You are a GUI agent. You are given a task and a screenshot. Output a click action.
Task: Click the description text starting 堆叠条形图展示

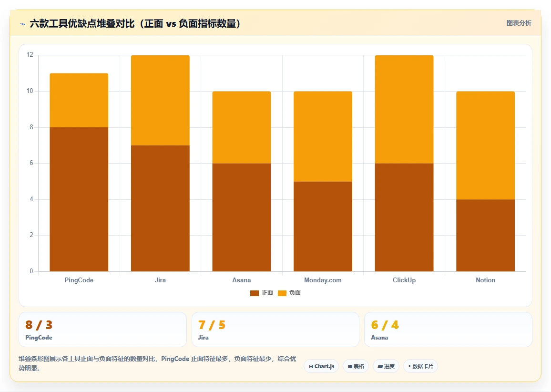(x=157, y=363)
